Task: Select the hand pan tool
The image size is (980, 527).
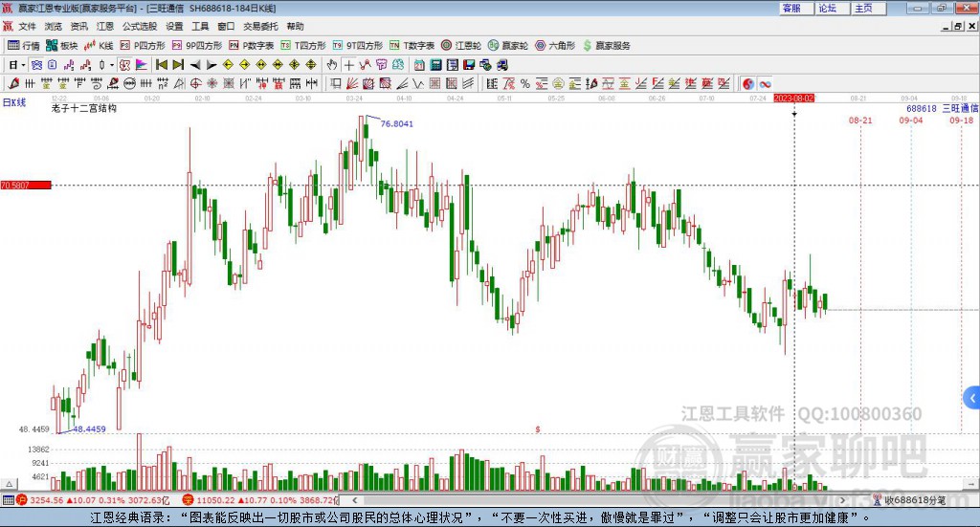Action: (x=332, y=65)
